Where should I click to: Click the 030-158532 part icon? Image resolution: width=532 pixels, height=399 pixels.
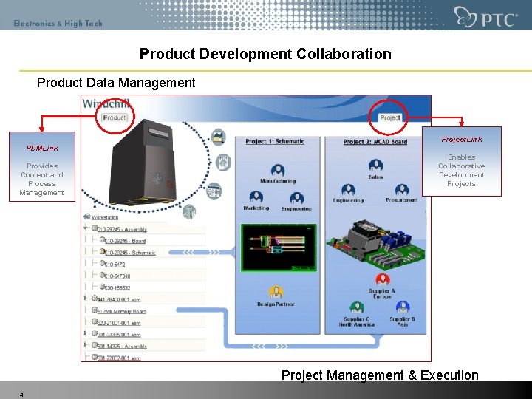tap(103, 287)
